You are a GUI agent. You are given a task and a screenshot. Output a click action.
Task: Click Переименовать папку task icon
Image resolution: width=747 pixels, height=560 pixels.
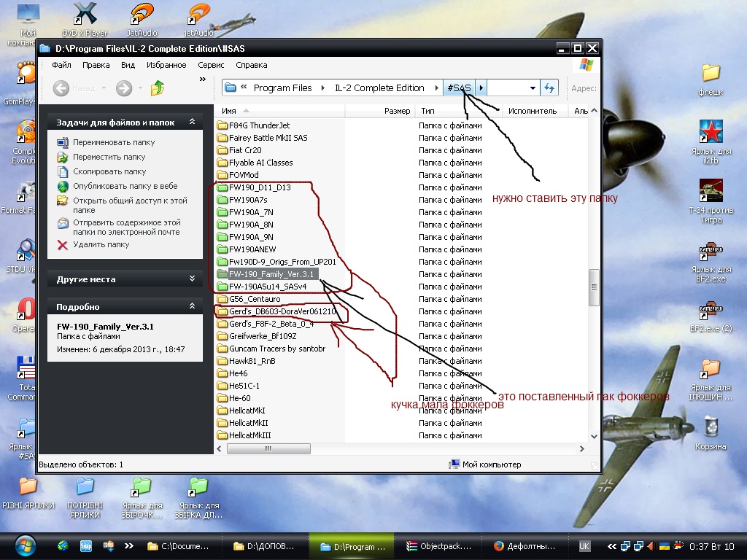(63, 142)
